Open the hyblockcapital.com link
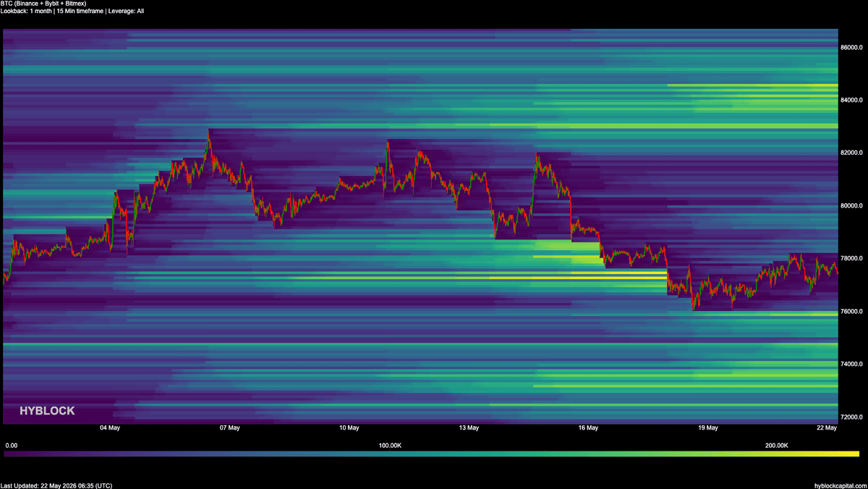 [839, 485]
